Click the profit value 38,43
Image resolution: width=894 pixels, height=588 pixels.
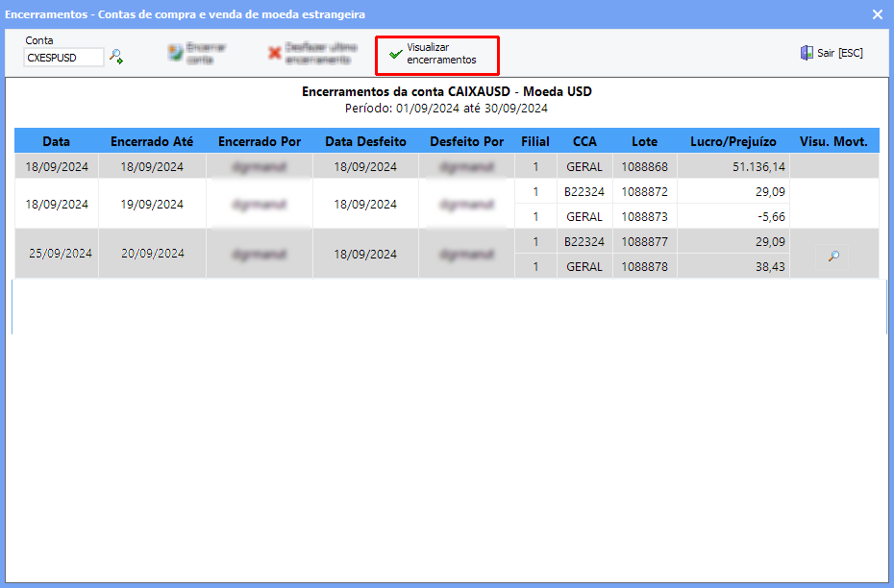coord(770,267)
